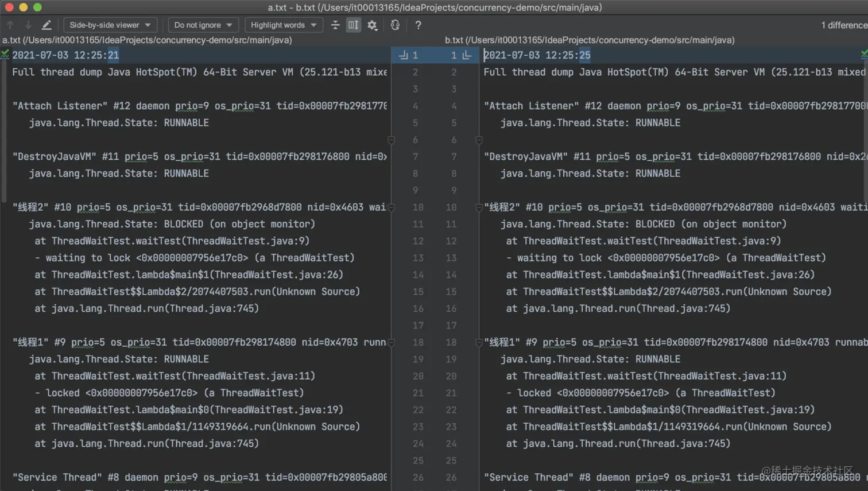Collapse unchanged fragments icon

[335, 25]
